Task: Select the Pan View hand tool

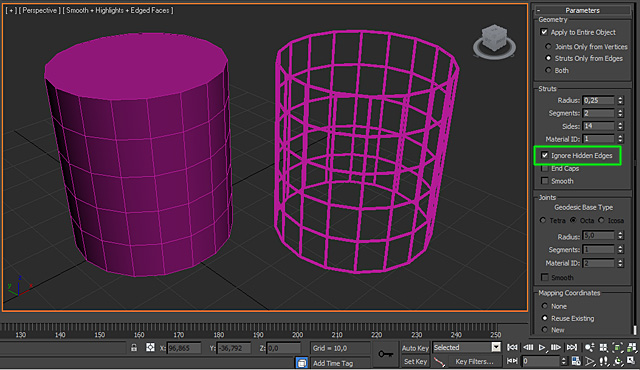Action: click(x=604, y=361)
